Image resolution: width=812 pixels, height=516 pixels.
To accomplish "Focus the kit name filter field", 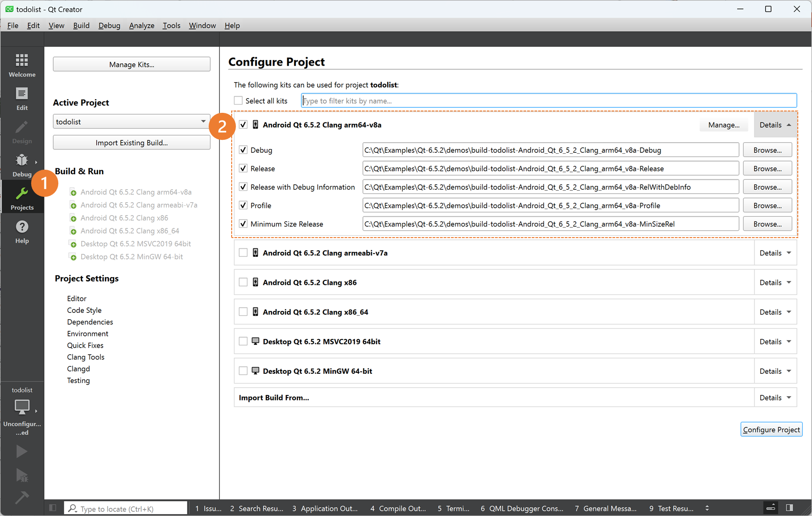I will click(549, 100).
